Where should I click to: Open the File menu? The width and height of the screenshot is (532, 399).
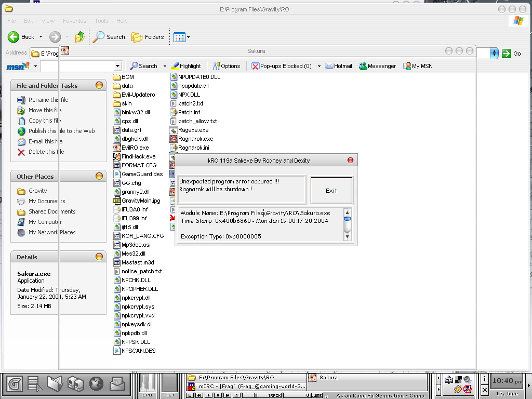click(11, 21)
